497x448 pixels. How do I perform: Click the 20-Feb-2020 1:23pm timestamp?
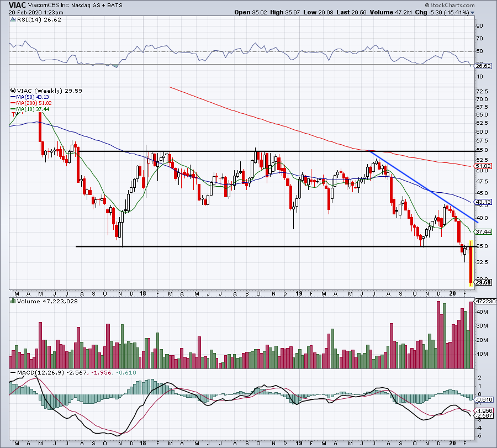pyautogui.click(x=36, y=13)
